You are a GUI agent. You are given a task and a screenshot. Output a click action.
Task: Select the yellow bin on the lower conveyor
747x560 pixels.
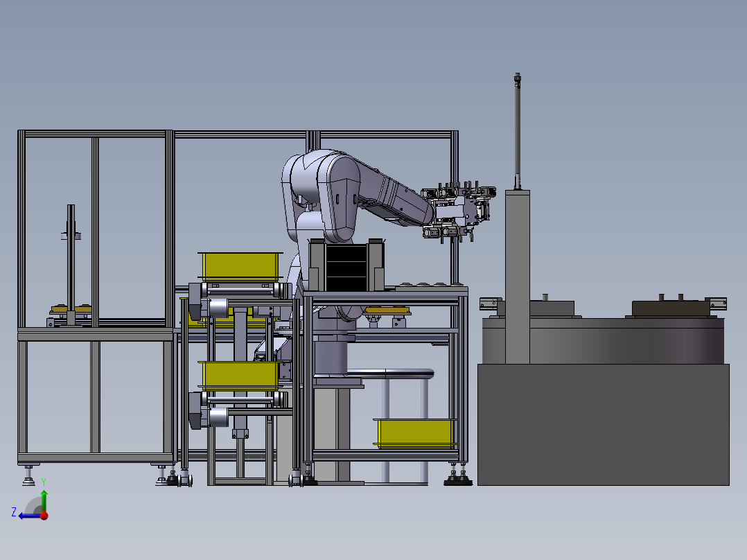(x=240, y=375)
